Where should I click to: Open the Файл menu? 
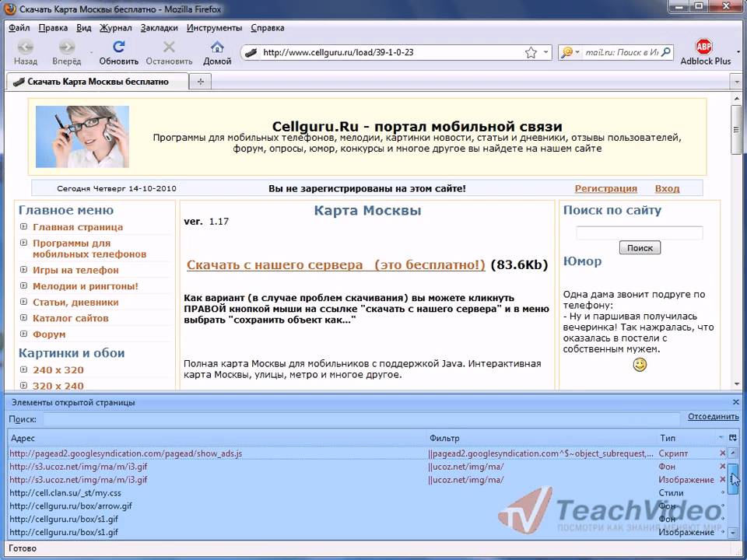[19, 28]
